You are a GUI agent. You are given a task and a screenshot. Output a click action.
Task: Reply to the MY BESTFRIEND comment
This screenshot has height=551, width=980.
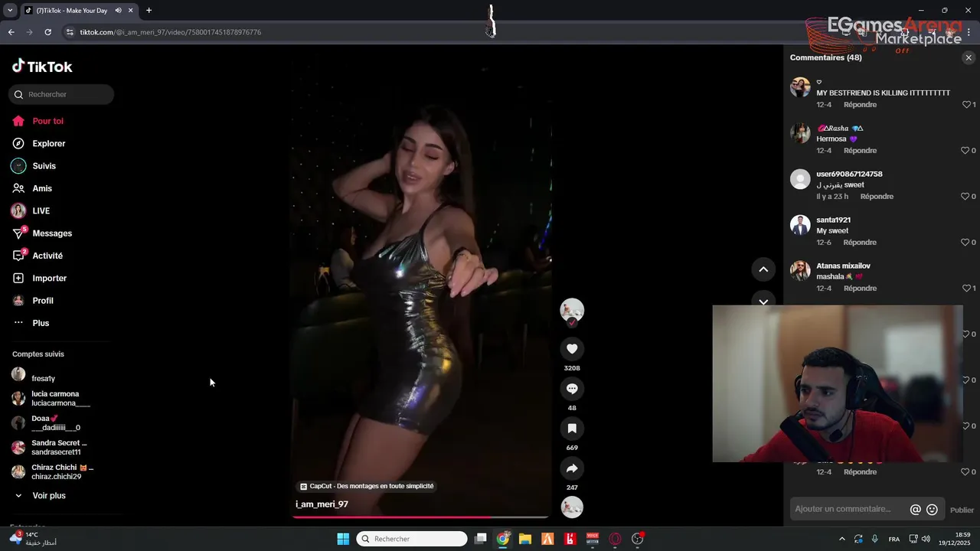tap(860, 105)
